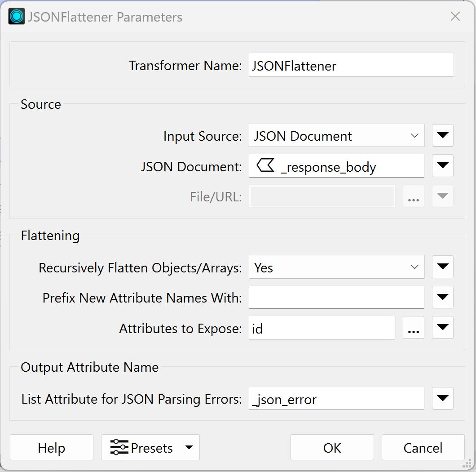Open the arrow menu next to Input Source
This screenshot has height=472, width=476.
[x=442, y=136]
